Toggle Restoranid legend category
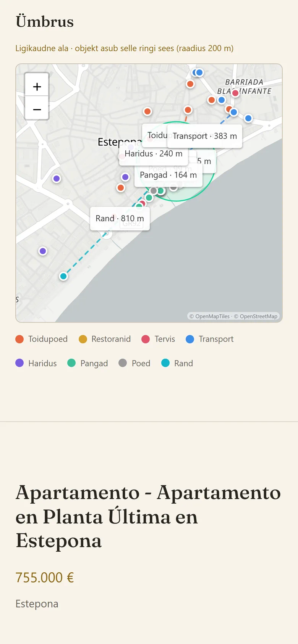 point(105,339)
